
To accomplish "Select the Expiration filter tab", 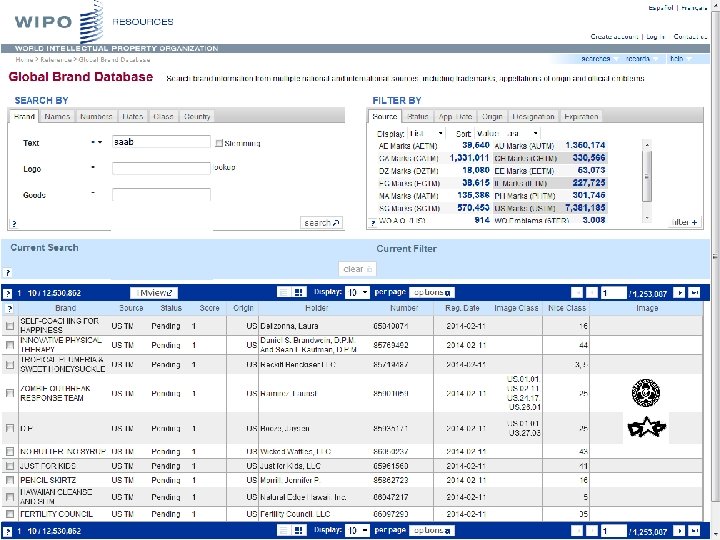I will (581, 117).
